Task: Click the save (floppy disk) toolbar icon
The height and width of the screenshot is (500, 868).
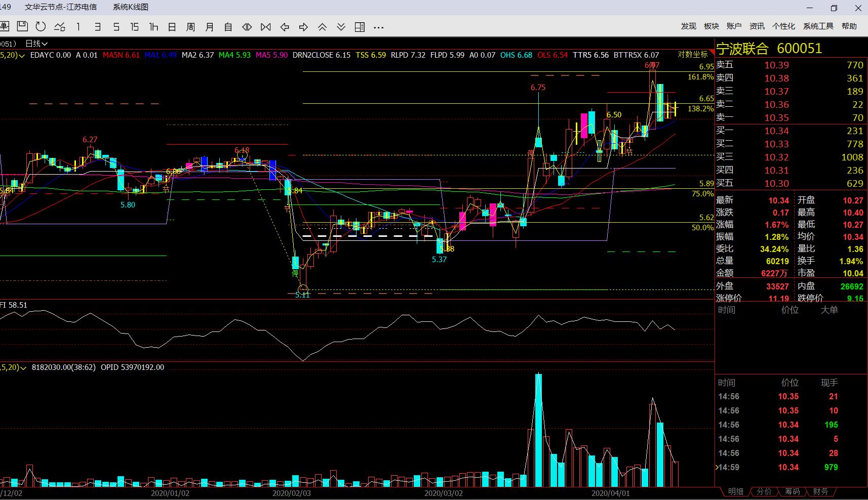Action: 22,27
